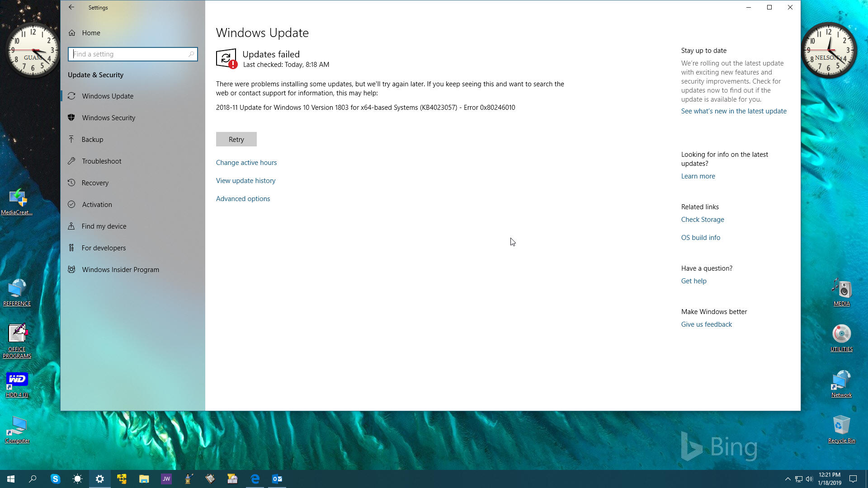The image size is (868, 488).
Task: Select the Computer desktop icon
Action: 17,430
